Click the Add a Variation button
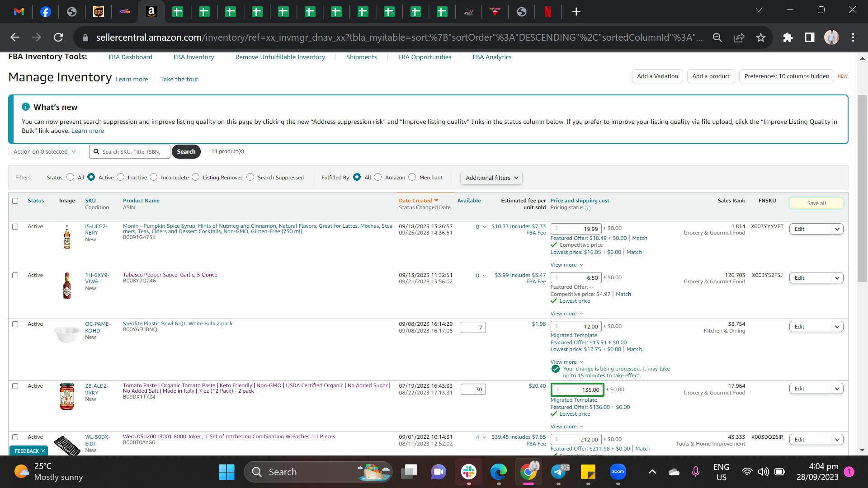The image size is (868, 488). pos(658,76)
